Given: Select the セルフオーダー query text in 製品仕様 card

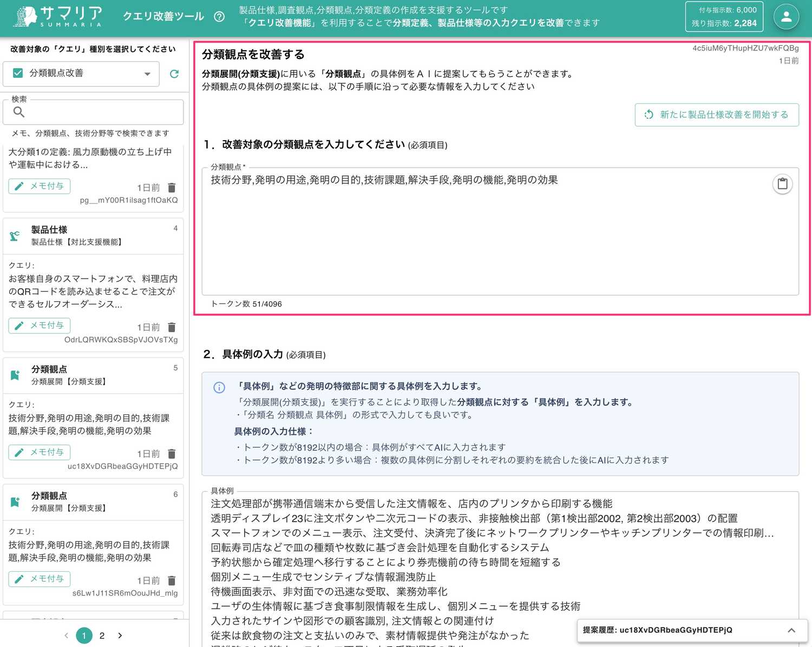Looking at the screenshot, I should pyautogui.click(x=93, y=292).
